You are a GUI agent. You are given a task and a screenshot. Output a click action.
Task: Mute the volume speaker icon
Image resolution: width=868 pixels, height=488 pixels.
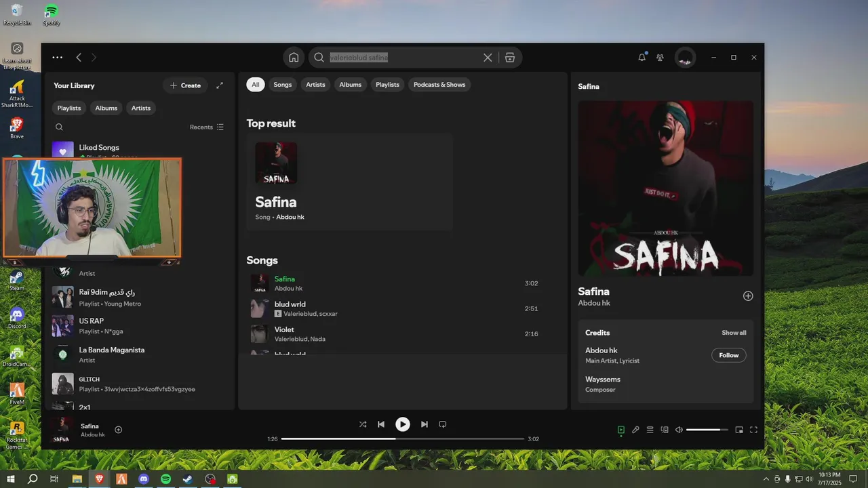coord(679,430)
